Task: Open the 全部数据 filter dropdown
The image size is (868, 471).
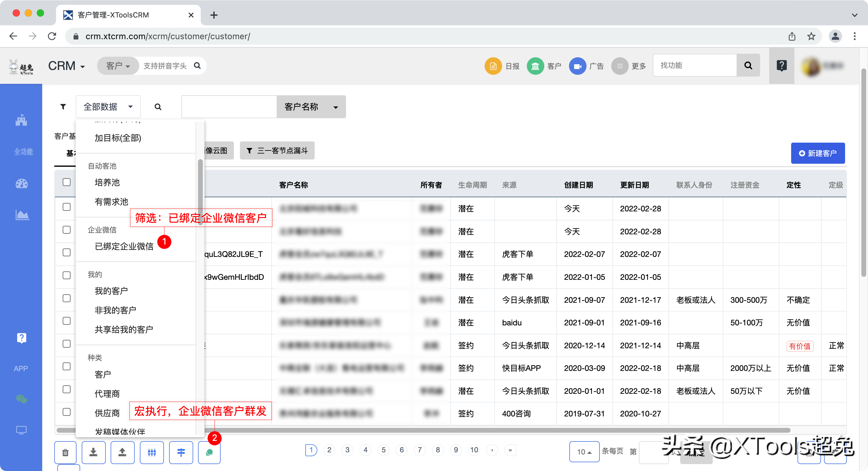Action: coord(108,106)
